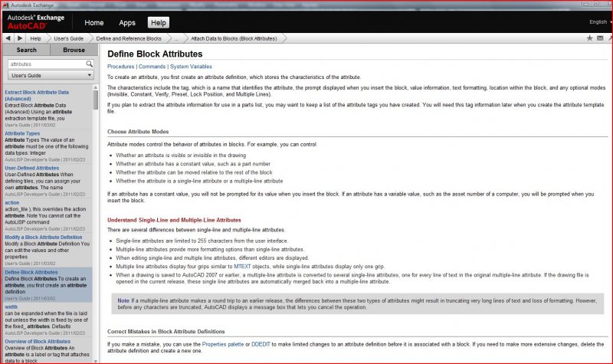613x364 pixels.
Task: Open the Properties palette link
Action: (222, 344)
